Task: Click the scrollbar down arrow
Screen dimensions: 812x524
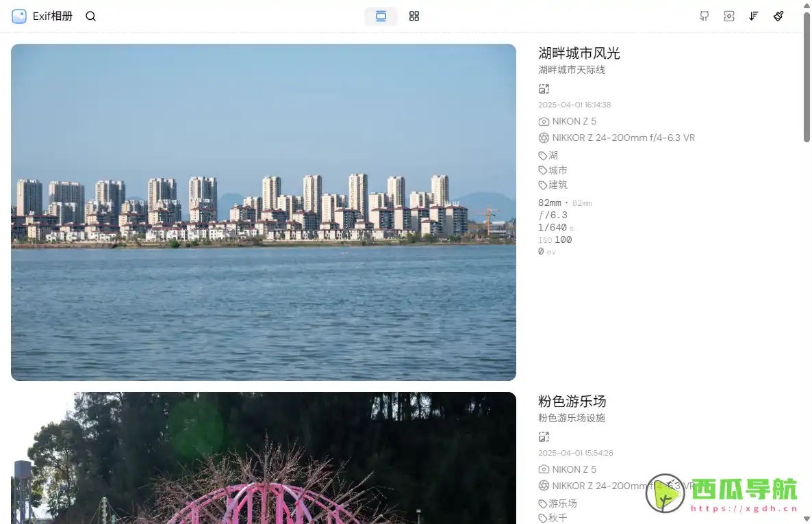Action: (x=807, y=519)
